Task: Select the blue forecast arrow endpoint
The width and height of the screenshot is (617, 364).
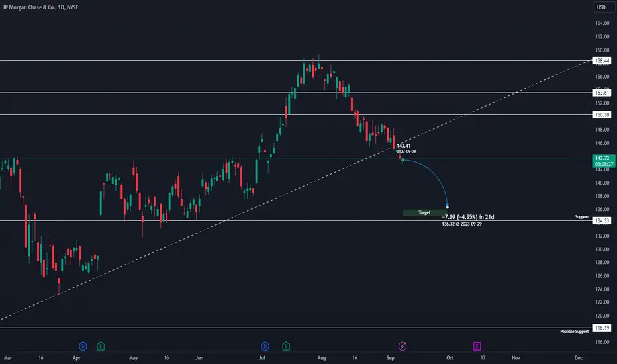Action: point(448,207)
